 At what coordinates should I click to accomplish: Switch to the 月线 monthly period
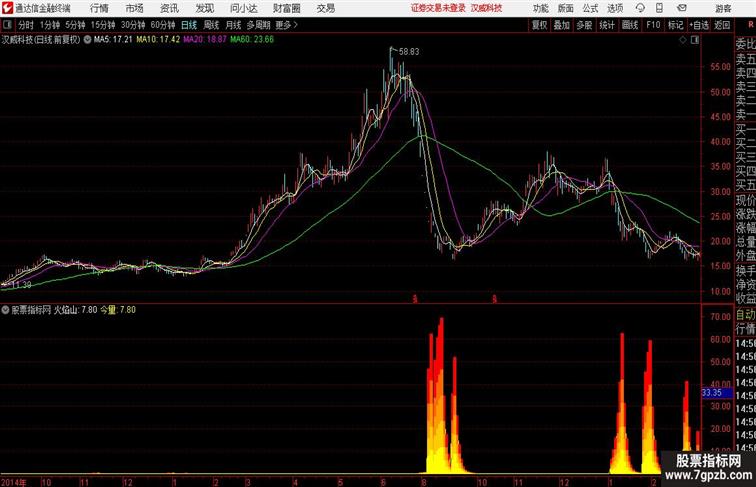[x=233, y=25]
